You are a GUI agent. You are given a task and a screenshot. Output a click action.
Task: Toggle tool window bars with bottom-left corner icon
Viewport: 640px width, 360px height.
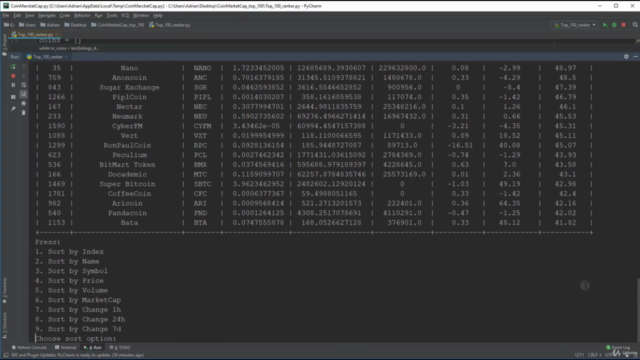[6, 355]
